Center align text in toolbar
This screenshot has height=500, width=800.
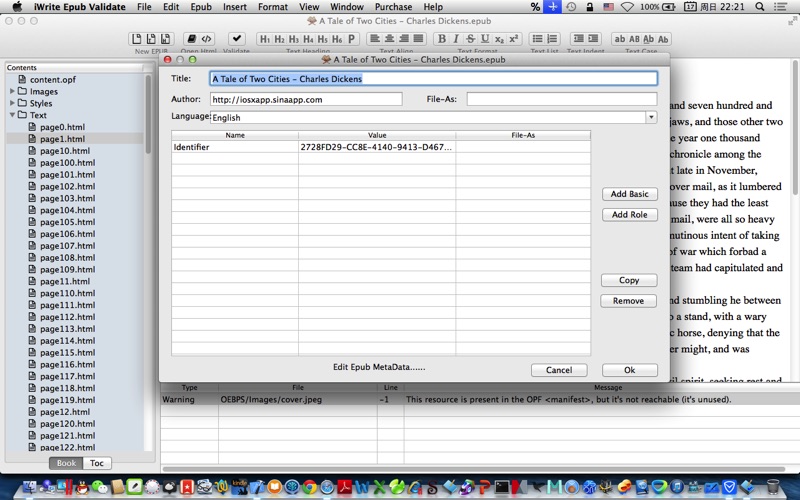pyautogui.click(x=389, y=39)
